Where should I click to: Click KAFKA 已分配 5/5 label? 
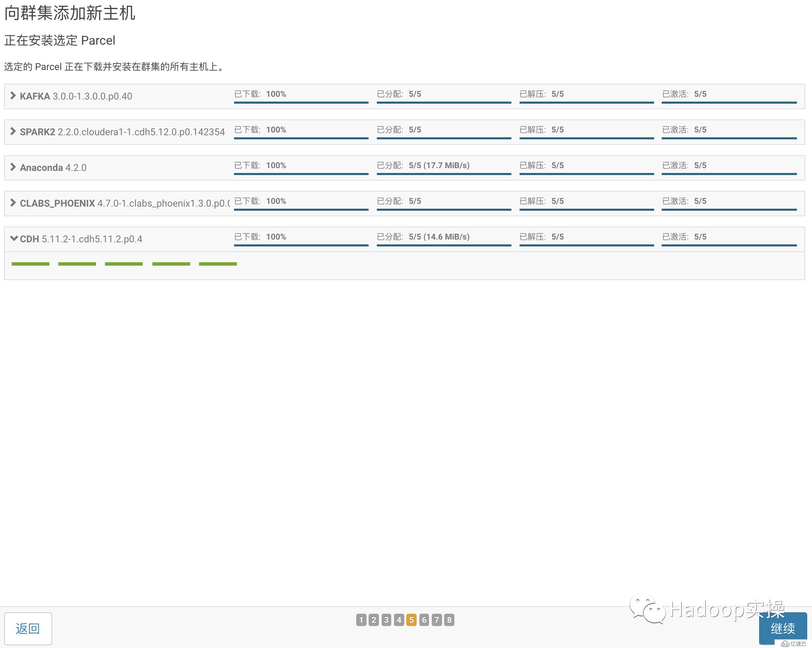[399, 94]
